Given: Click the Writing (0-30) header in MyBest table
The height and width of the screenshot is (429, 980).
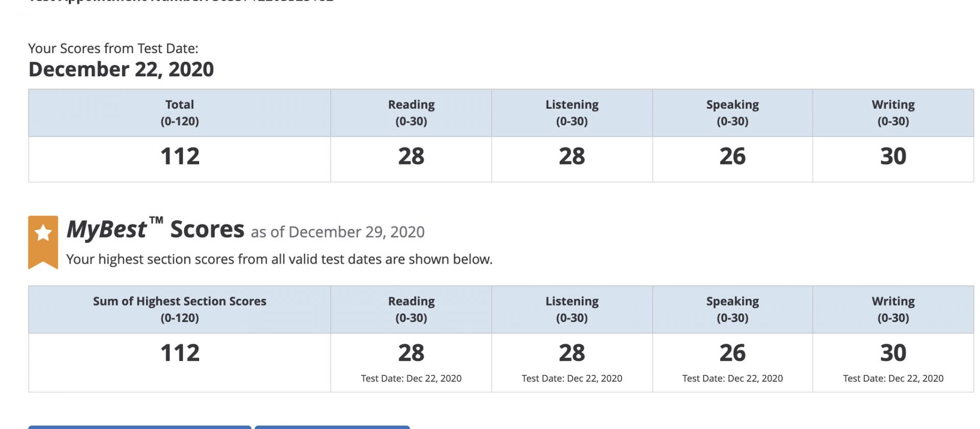Looking at the screenshot, I should (x=893, y=309).
